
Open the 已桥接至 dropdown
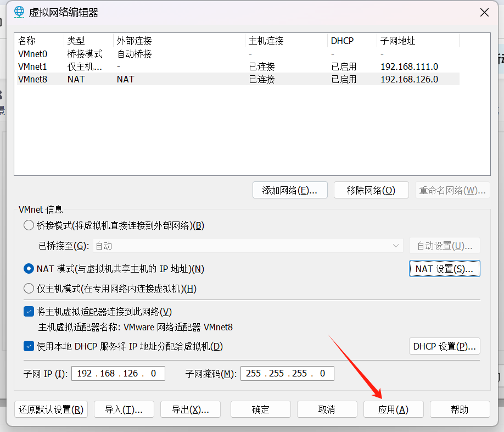[x=248, y=246]
